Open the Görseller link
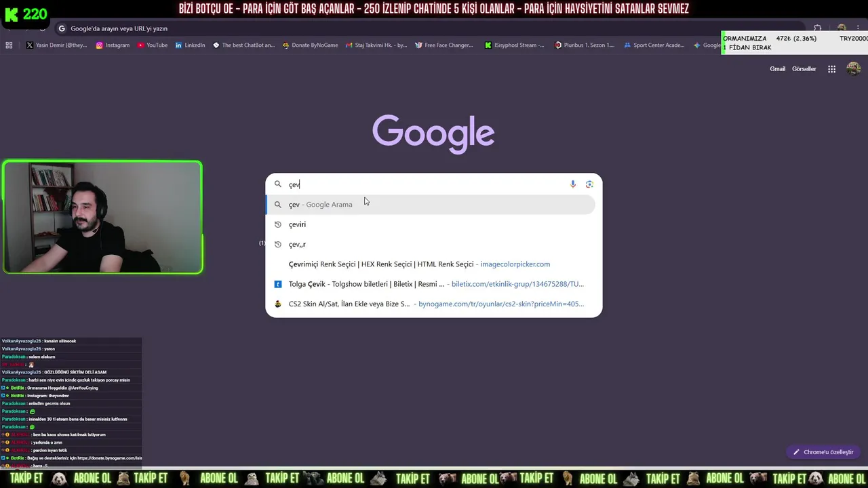 pyautogui.click(x=804, y=69)
